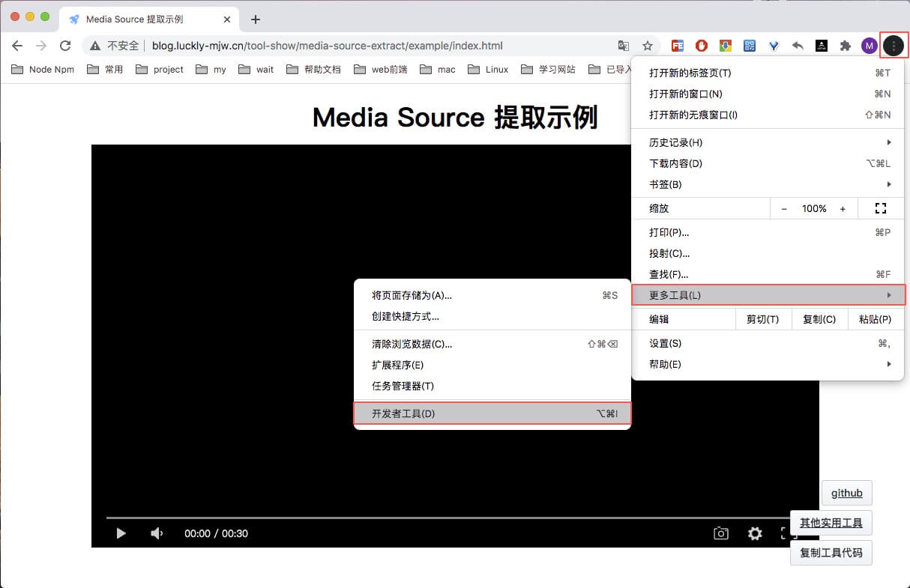910x588 pixels.
Task: Open the 学习网站 bookmarks folder
Action: (x=548, y=69)
